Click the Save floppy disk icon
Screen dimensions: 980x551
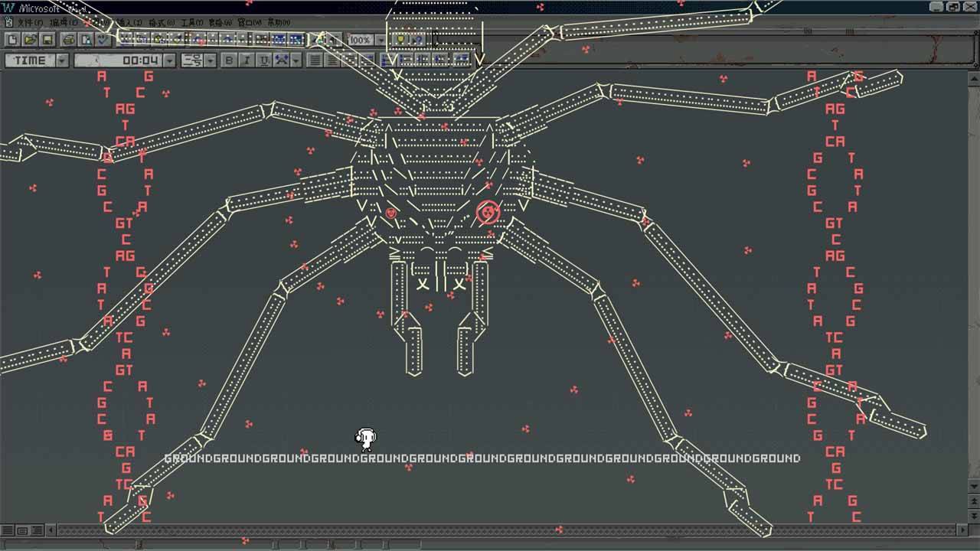pos(47,39)
